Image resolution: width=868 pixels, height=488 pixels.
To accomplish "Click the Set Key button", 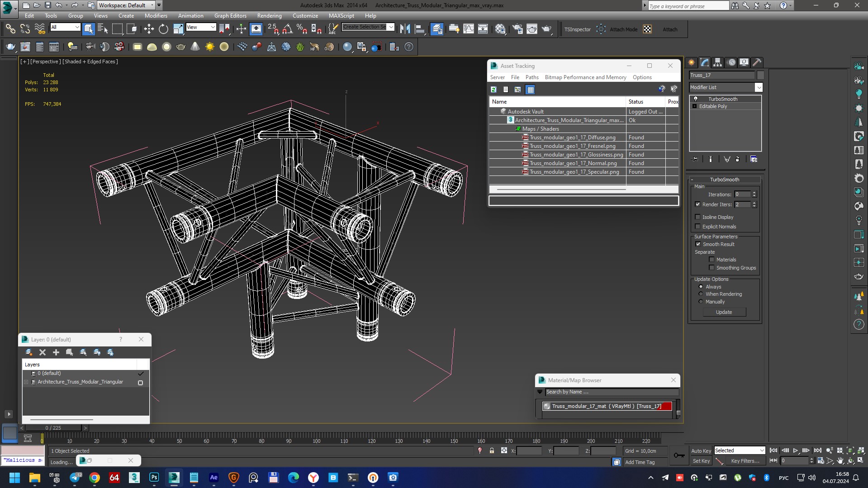I will point(701,461).
